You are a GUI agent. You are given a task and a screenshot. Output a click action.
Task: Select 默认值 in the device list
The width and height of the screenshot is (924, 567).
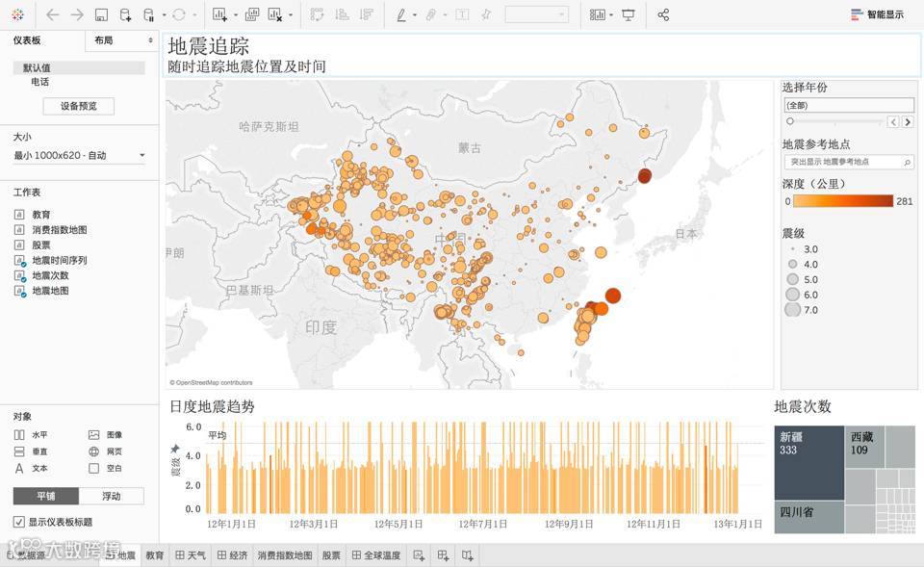[79, 67]
